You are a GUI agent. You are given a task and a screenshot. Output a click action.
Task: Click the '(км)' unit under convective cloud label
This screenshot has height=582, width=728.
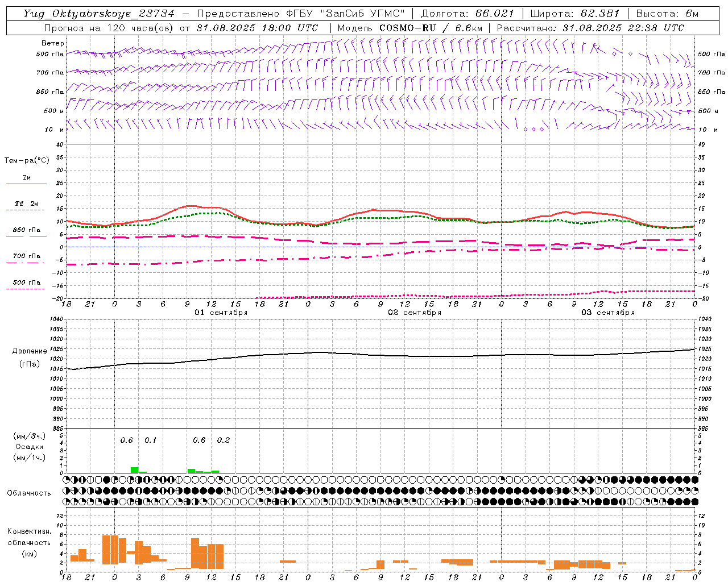pos(29,554)
